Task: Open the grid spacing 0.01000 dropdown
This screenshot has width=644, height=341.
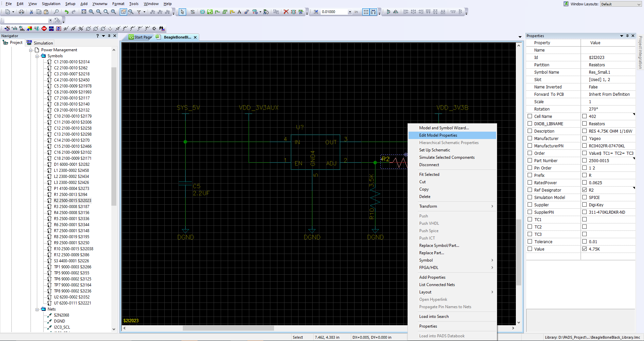Action: click(350, 12)
